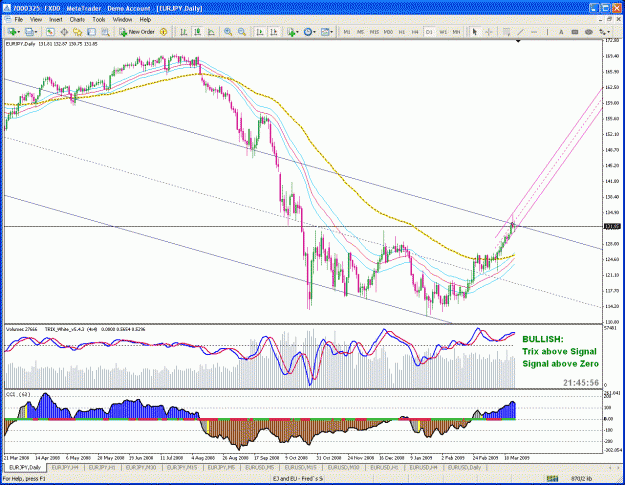The height and width of the screenshot is (485, 625).
Task: Expand the arrows objects dropdown
Action: click(609, 32)
